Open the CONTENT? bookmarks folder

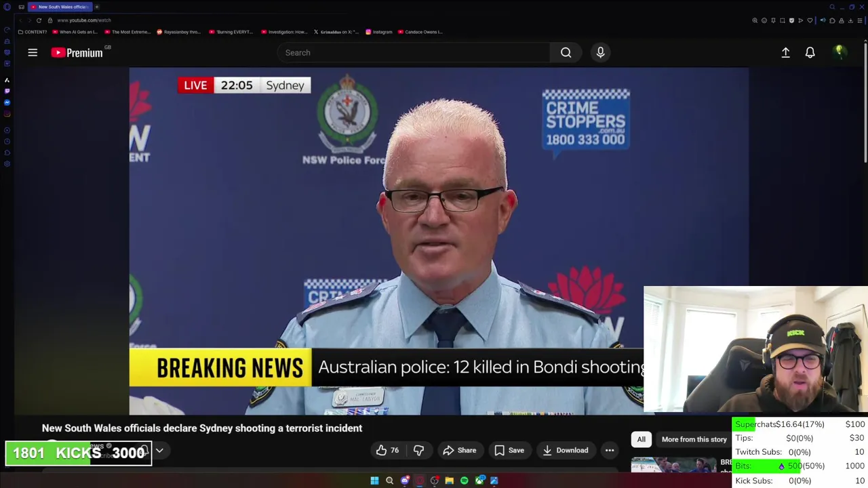33,32
